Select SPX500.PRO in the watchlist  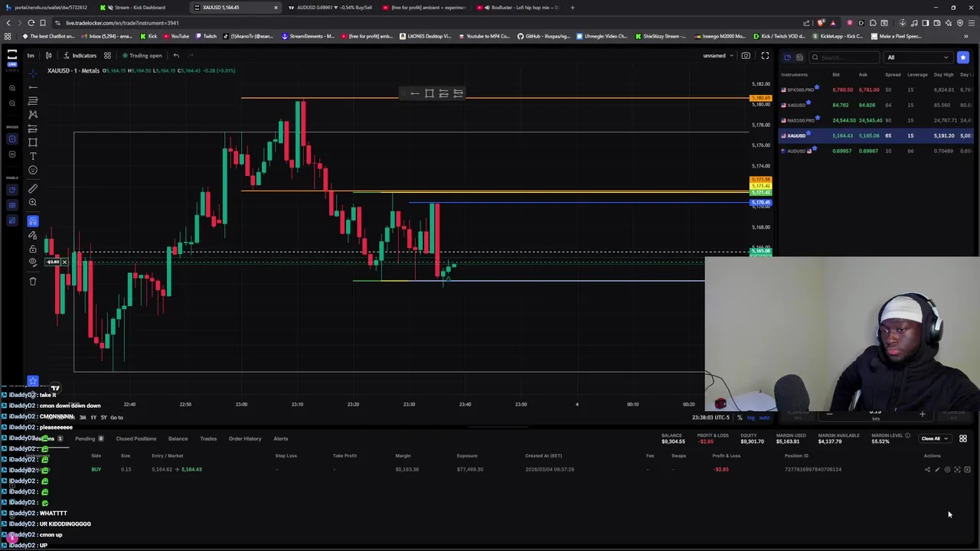tap(876, 90)
